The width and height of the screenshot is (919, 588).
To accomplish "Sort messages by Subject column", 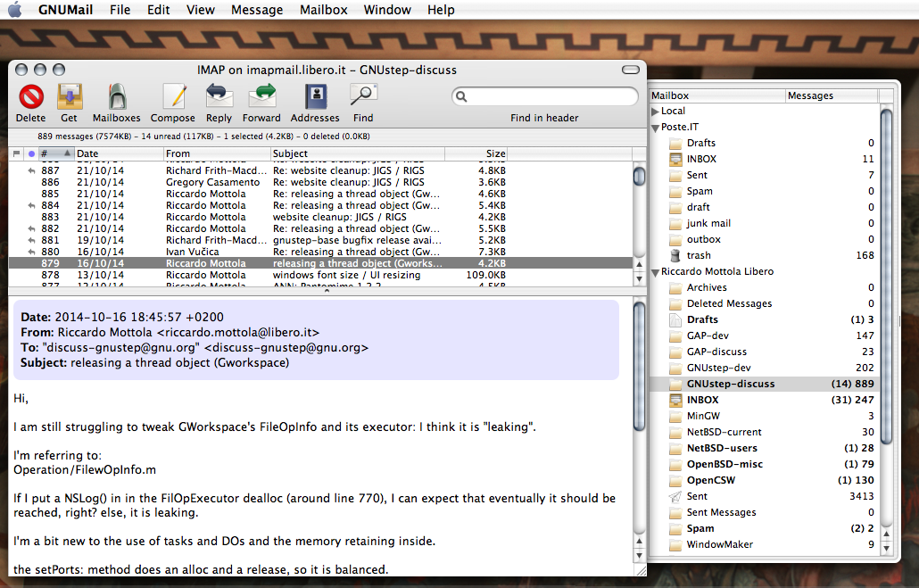I will click(x=358, y=153).
